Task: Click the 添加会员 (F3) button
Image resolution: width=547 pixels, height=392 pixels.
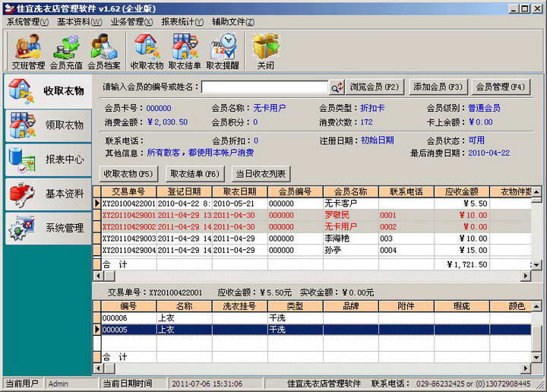Action: (x=438, y=87)
